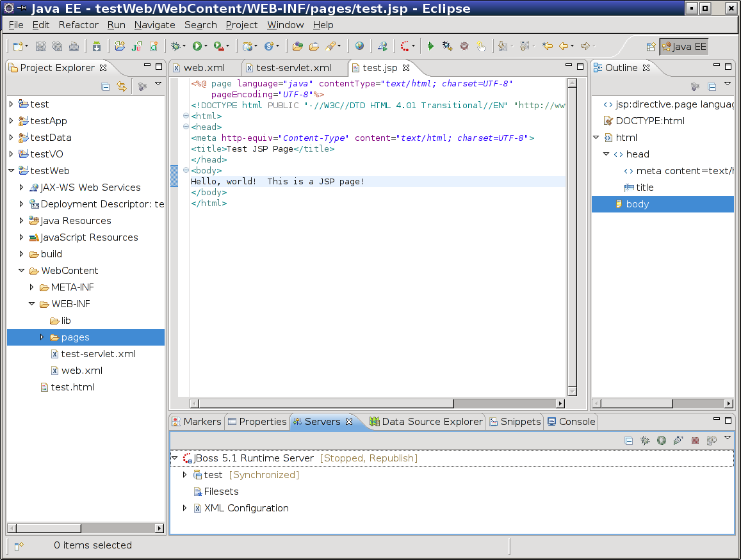The height and width of the screenshot is (560, 741).
Task: Open the Navigate menu
Action: coord(154,24)
